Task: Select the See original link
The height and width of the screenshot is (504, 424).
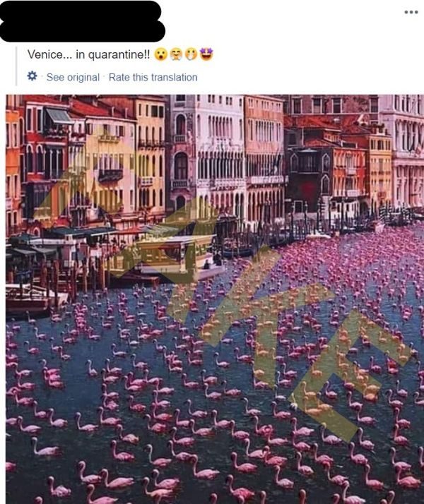Action: [x=73, y=77]
